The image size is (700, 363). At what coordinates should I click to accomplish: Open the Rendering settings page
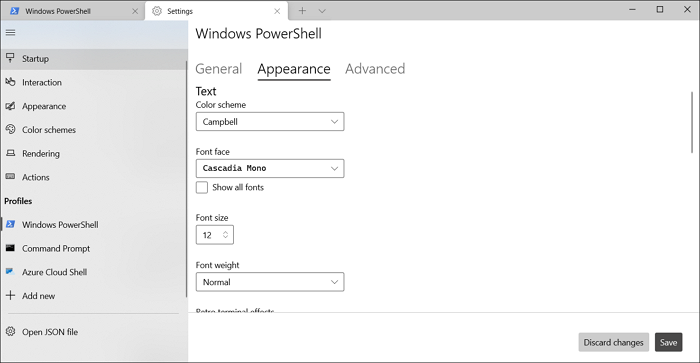coord(93,153)
